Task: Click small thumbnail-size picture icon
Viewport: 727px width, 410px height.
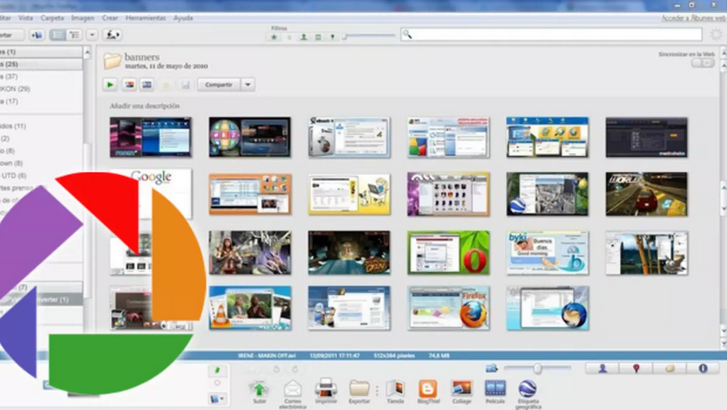Action: pyautogui.click(x=491, y=368)
